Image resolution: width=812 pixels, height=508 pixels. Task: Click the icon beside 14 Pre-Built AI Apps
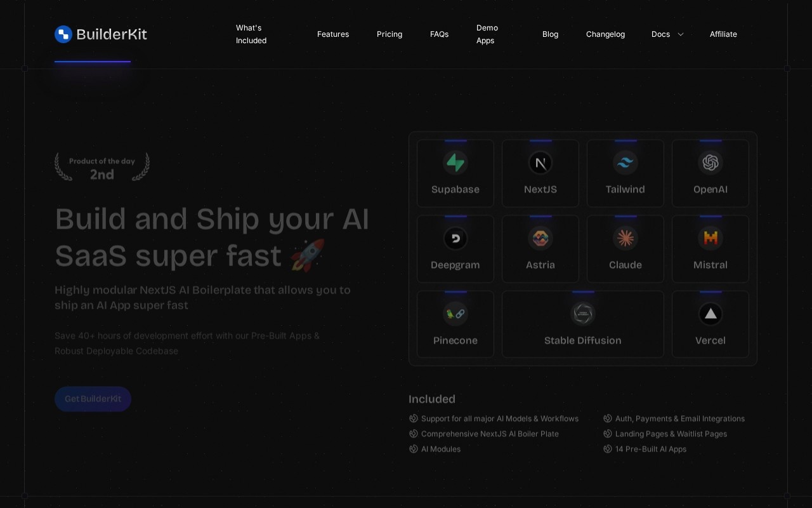[608, 449]
